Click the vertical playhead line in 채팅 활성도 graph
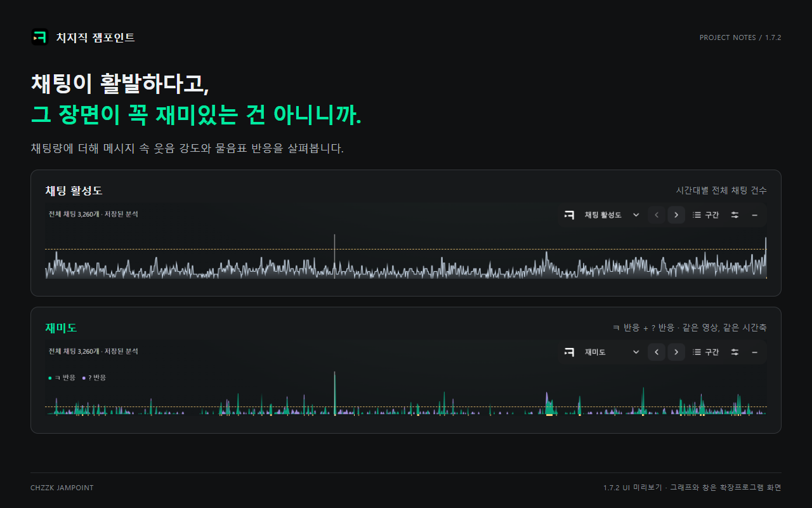Image resolution: width=812 pixels, height=508 pixels. (335, 256)
